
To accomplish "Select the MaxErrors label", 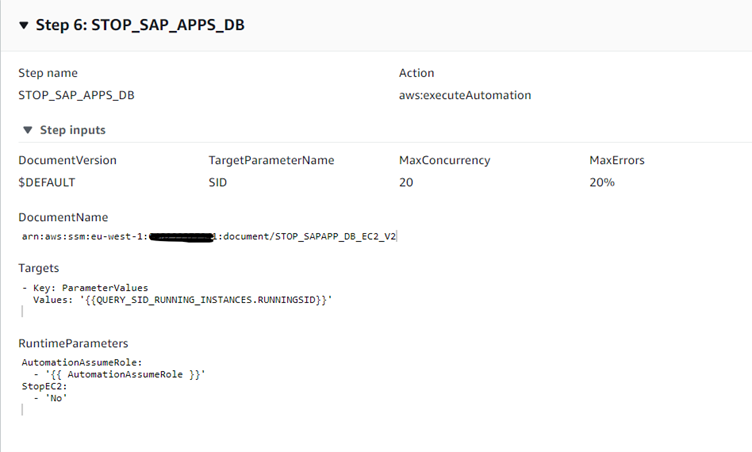I will coord(617,160).
